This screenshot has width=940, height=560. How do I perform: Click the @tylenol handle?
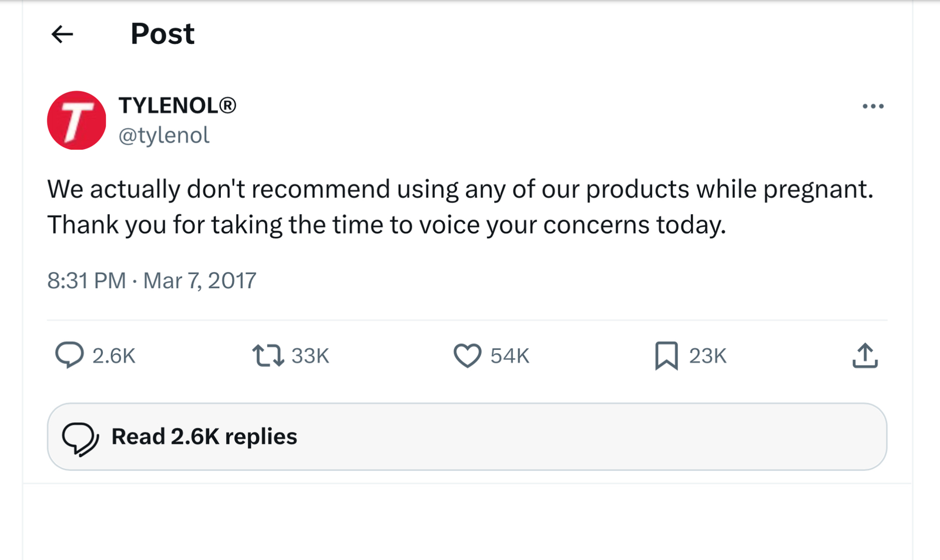[164, 136]
